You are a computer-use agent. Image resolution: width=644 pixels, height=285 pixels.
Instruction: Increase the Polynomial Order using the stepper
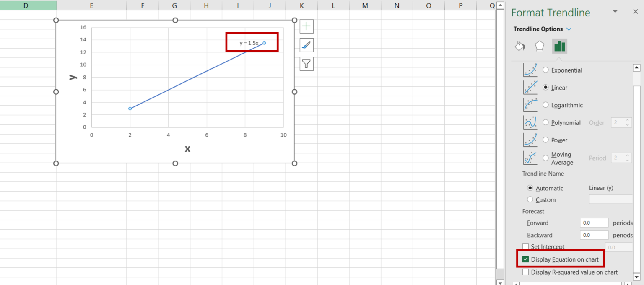click(627, 120)
